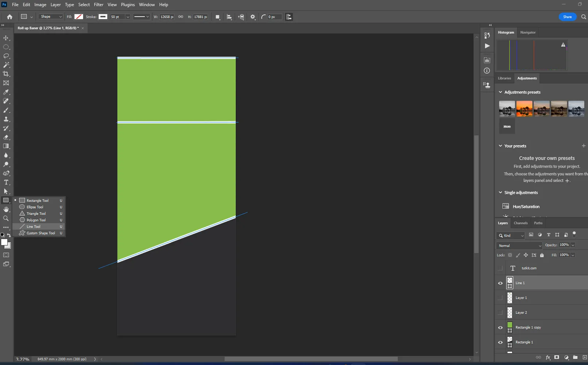The height and width of the screenshot is (365, 588).
Task: Select the Crop tool
Action: [x=6, y=74]
